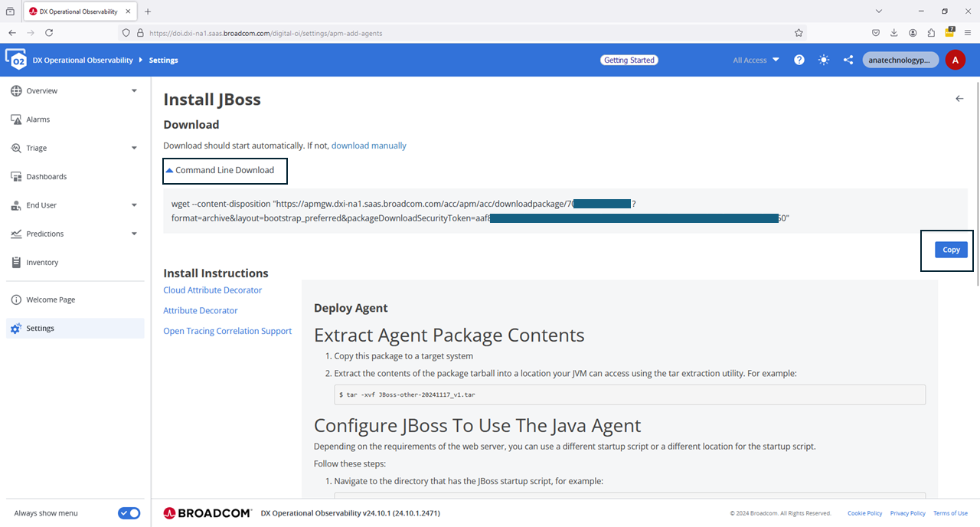Open the All Access dropdown
The image size is (980, 527).
[755, 60]
